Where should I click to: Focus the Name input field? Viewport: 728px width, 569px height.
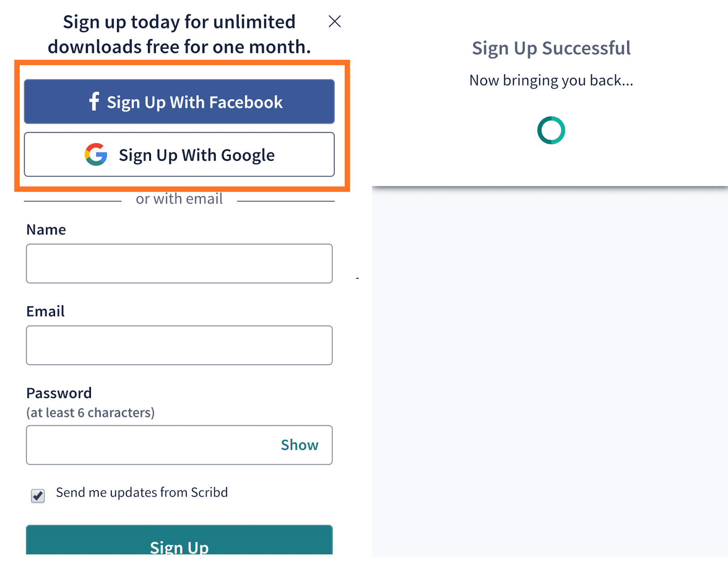[179, 264]
